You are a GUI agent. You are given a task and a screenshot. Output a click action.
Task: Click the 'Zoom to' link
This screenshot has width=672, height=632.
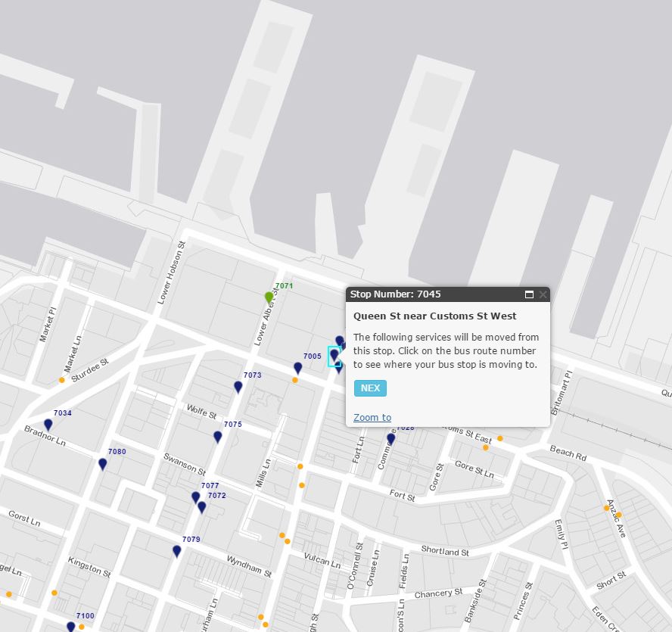tap(372, 417)
